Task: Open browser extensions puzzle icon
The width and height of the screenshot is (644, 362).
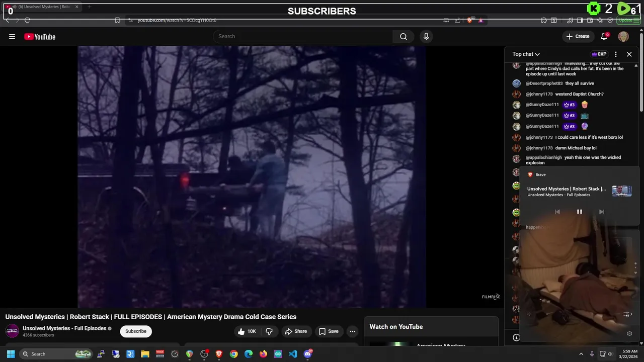Action: point(544,20)
